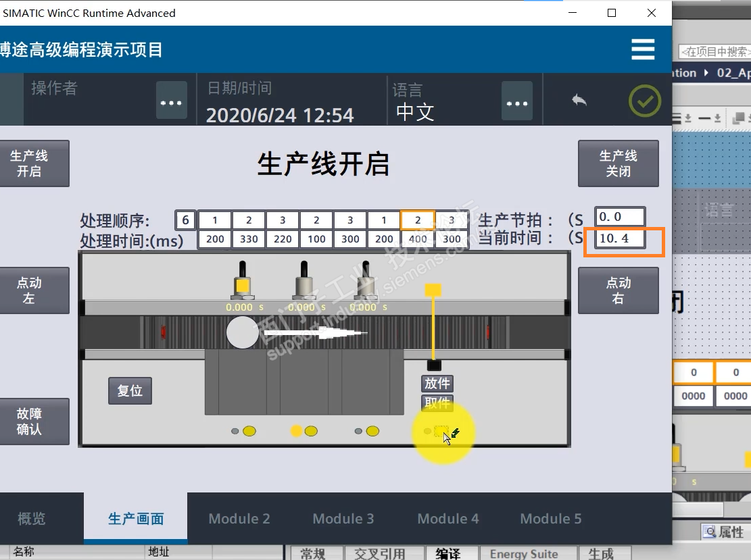Click the green checkmark status icon

pyautogui.click(x=645, y=101)
